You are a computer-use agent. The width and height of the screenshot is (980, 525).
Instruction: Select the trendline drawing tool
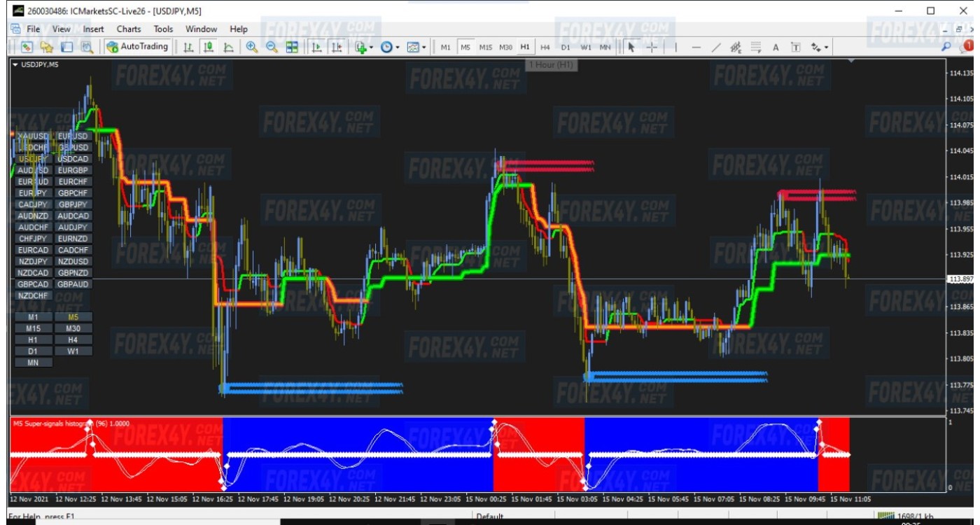(715, 47)
